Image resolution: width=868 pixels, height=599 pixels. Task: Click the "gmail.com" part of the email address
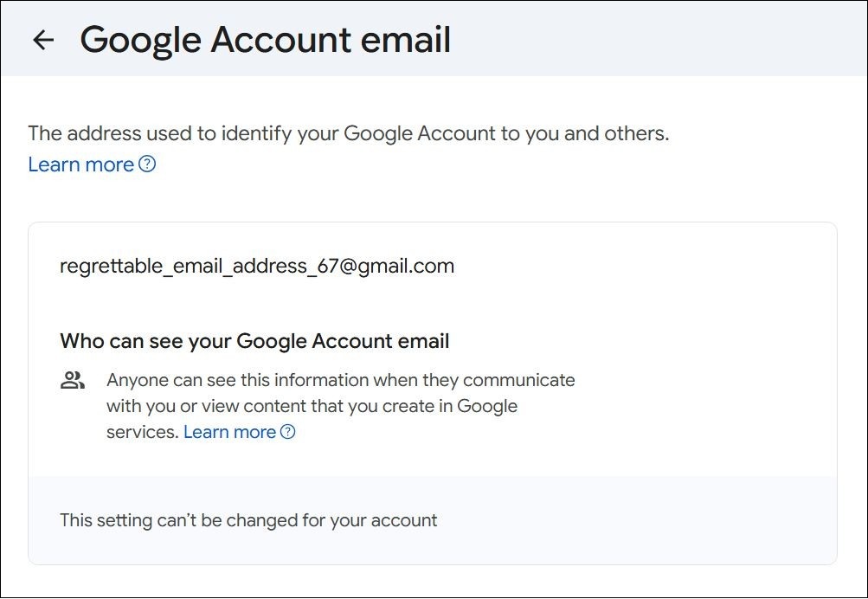pos(414,266)
